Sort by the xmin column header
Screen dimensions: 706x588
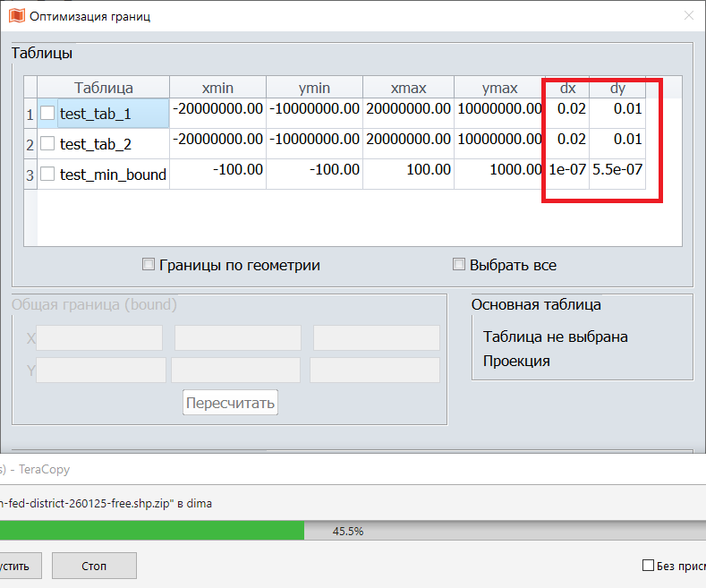click(217, 88)
